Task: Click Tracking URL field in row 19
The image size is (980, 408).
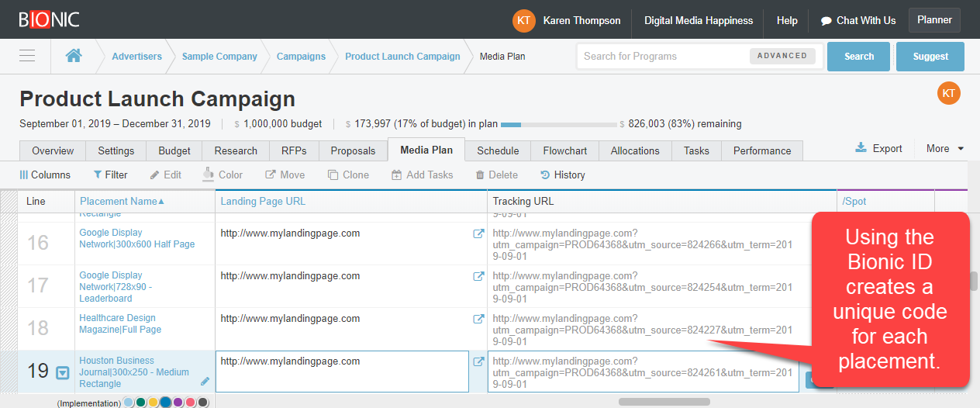Action: [643, 372]
